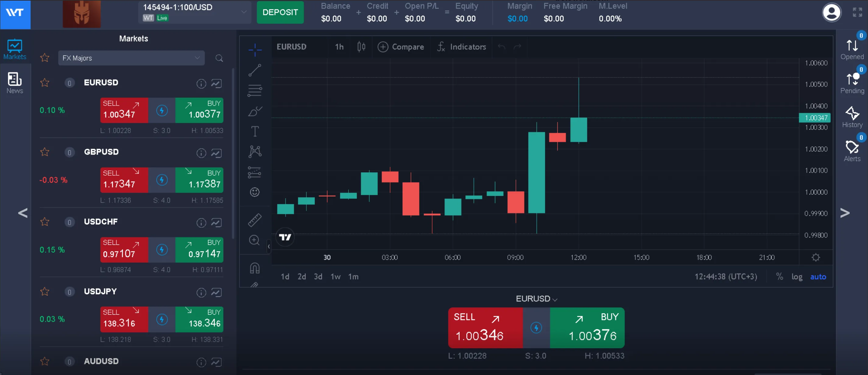This screenshot has height=375, width=868.
Task: Select the 1w date range
Action: point(336,277)
